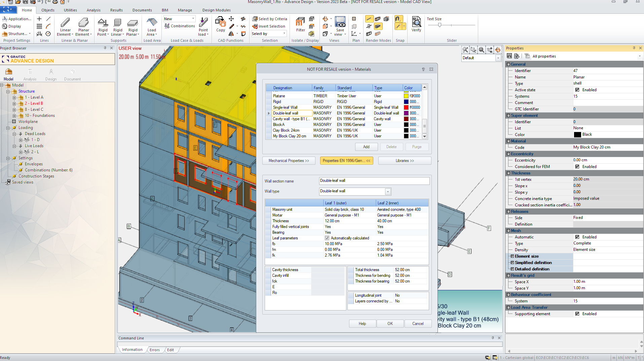Collapse the Loading tree node

coord(8,128)
